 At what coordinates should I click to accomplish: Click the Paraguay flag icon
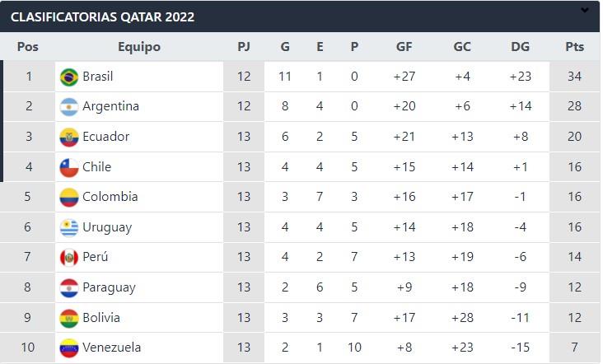tap(69, 288)
